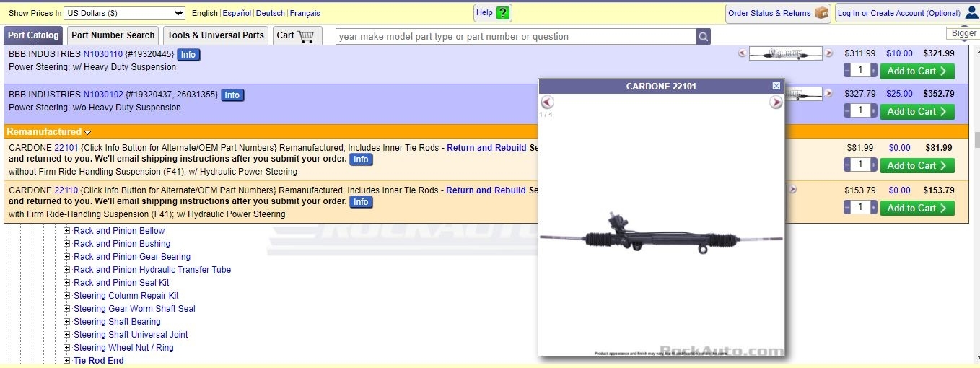The image size is (980, 368).
Task: Open Return and Rebuild link for CARDONE 22110
Action: (486, 190)
